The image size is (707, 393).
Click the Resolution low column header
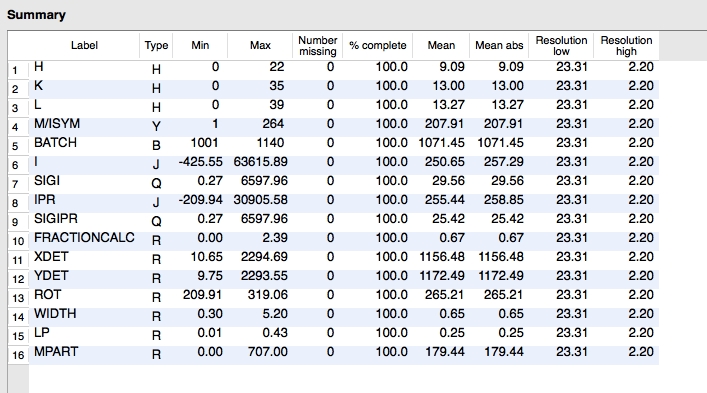click(561, 46)
